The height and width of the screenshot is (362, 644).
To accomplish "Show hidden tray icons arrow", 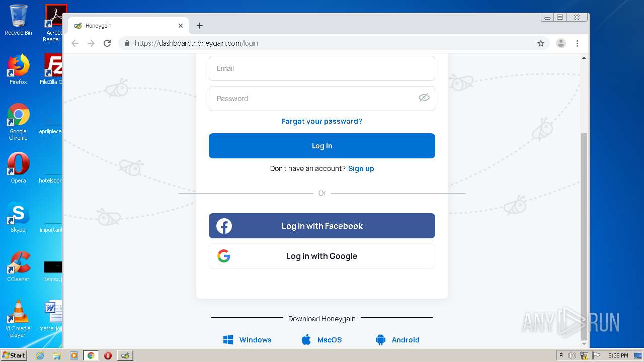I will pos(561,355).
